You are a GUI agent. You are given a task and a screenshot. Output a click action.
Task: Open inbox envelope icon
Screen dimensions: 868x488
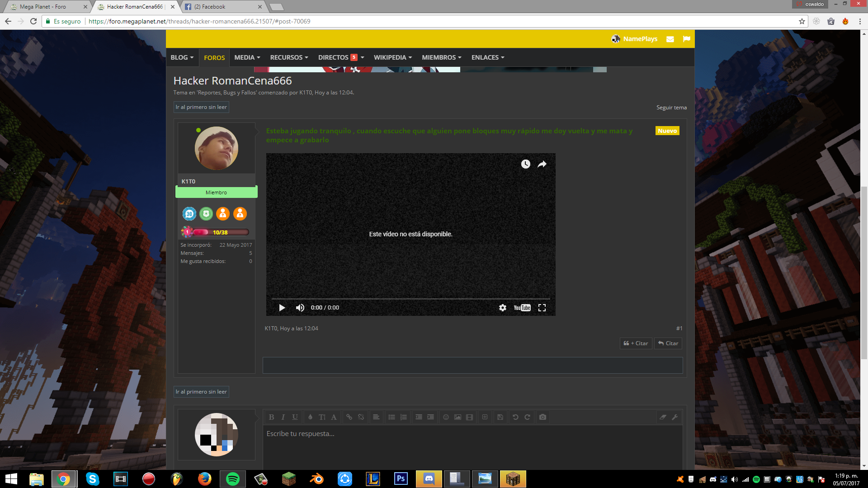pos(670,39)
